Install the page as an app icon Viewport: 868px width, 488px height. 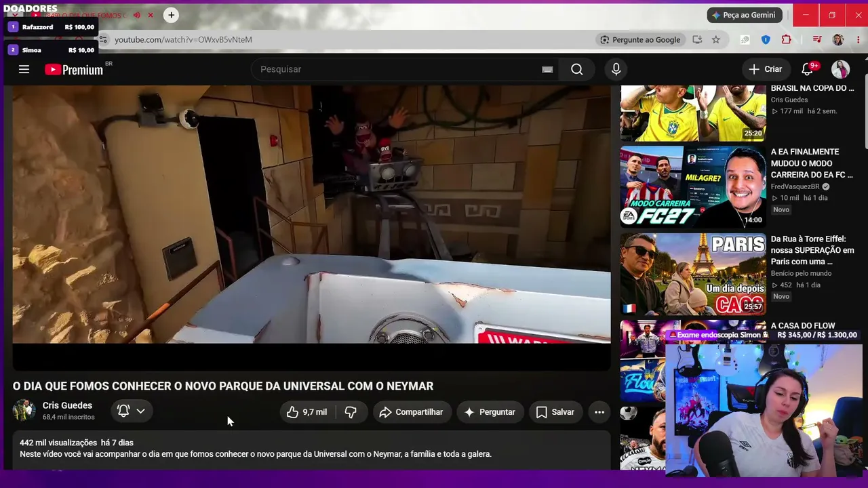point(697,39)
